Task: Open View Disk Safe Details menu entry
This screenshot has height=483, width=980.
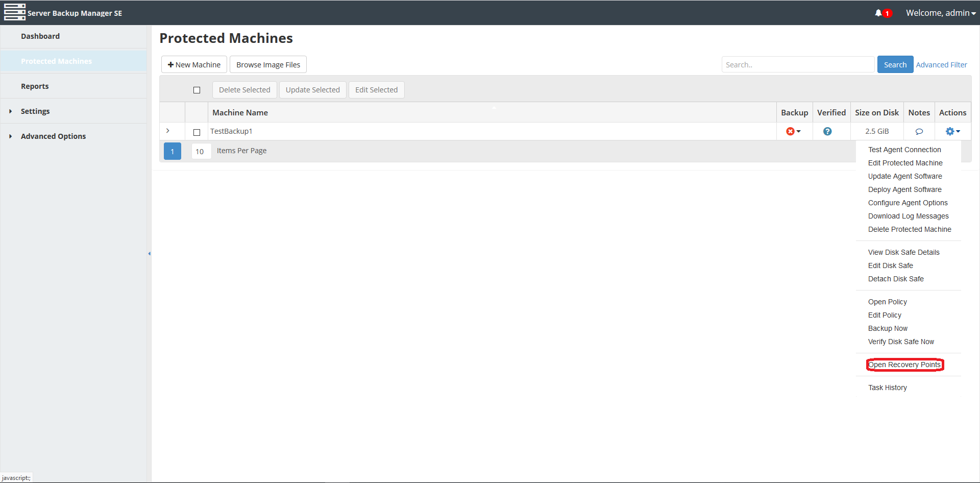Action: point(904,252)
